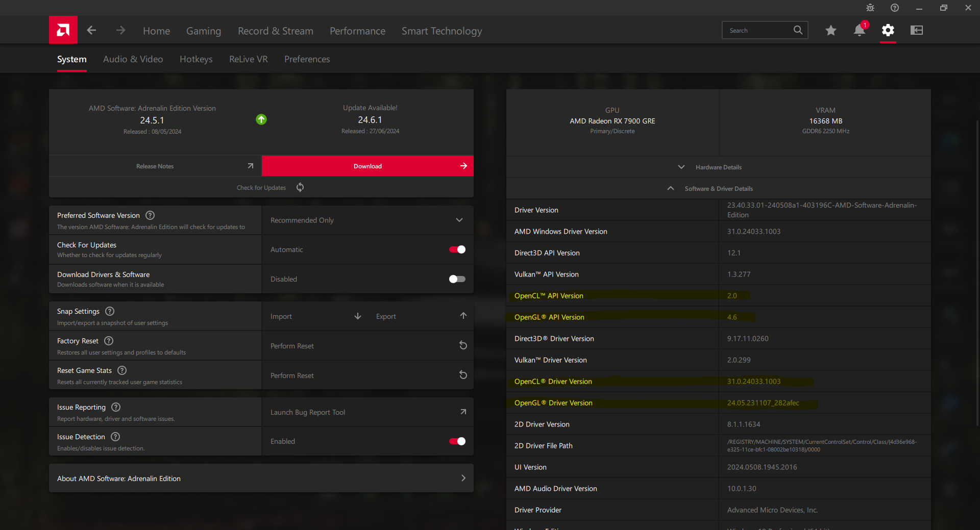980x530 pixels.
Task: Click help icon next to Issue Detection
Action: 115,437
